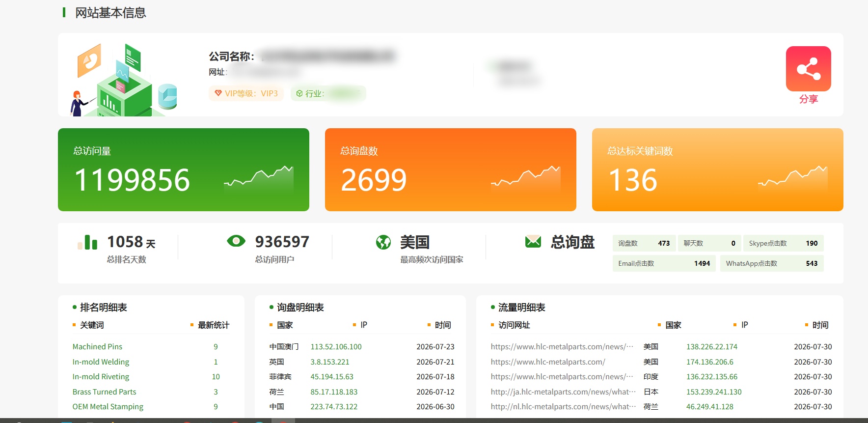Image resolution: width=868 pixels, height=423 pixels.
Task: Click the WhatsApp点击数 543 stat box
Action: 772,263
